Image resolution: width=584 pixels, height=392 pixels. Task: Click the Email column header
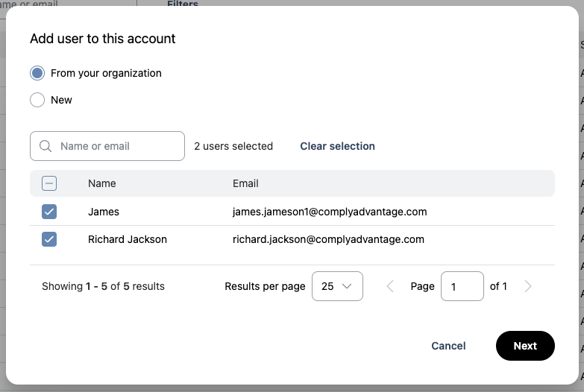pyautogui.click(x=245, y=183)
